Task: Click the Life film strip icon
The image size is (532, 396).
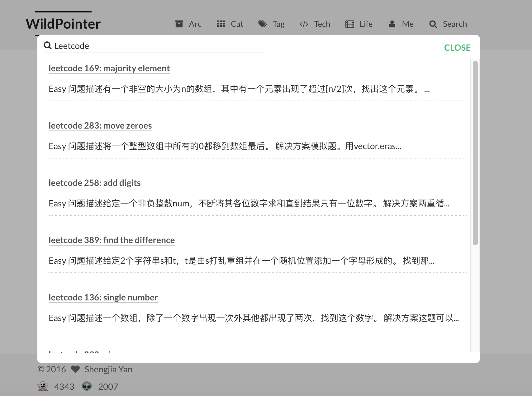Action: click(350, 24)
